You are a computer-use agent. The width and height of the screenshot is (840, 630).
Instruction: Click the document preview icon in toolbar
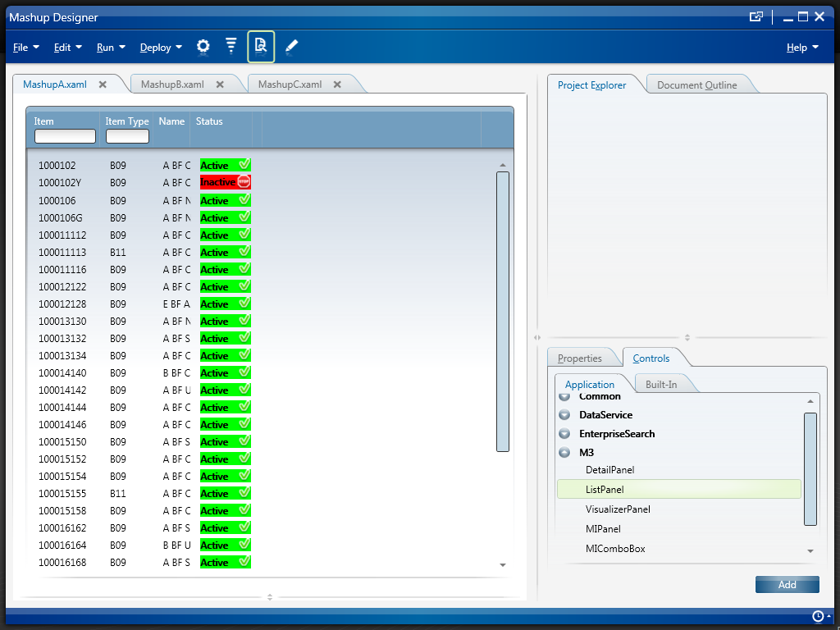click(x=261, y=47)
